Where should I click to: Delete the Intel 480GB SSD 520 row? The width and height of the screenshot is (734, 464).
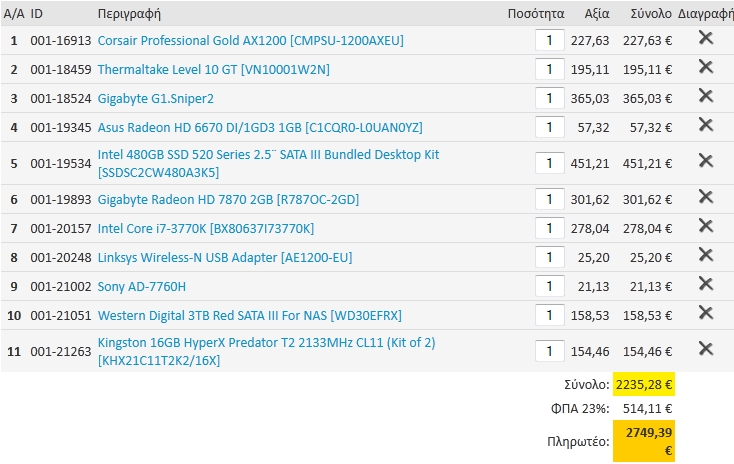[705, 161]
